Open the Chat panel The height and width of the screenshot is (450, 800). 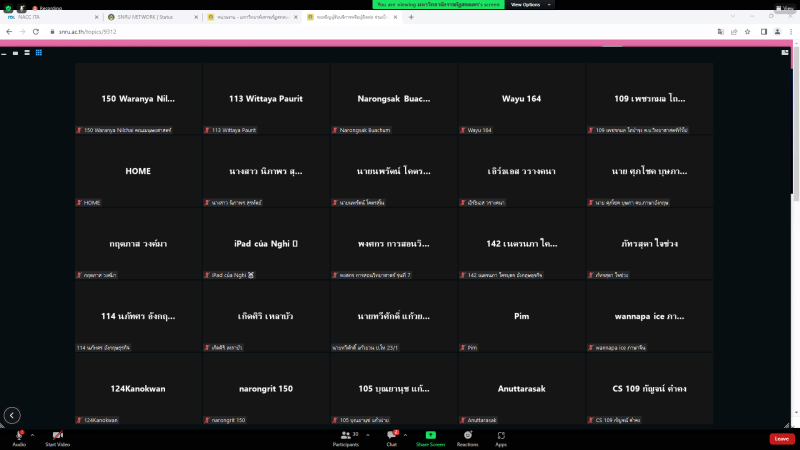pyautogui.click(x=392, y=436)
